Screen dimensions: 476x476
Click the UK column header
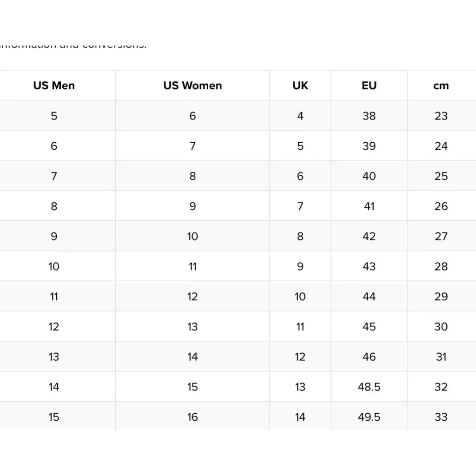coord(300,86)
